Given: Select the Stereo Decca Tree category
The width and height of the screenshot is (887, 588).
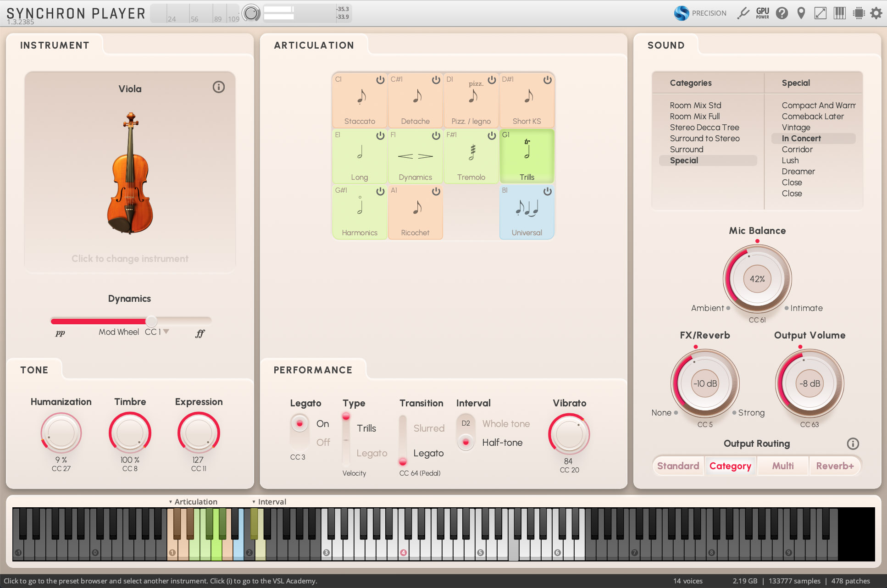Looking at the screenshot, I should 704,128.
